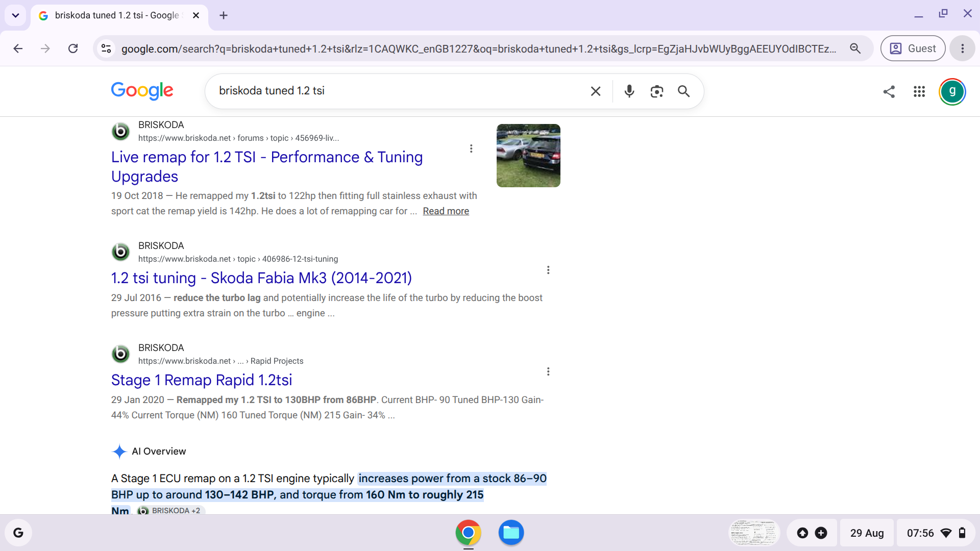Image resolution: width=980 pixels, height=551 pixels.
Task: Open more options for Fabia Mk3 result
Action: (x=548, y=270)
